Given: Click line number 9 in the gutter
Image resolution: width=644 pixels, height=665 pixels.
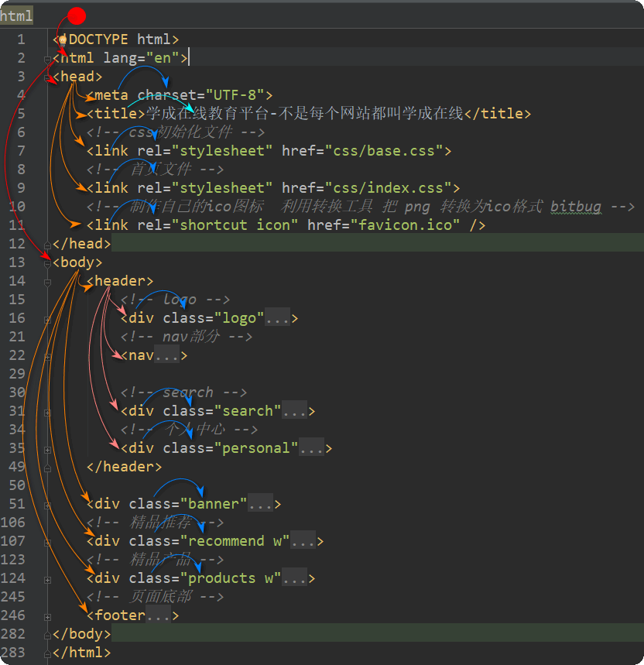Looking at the screenshot, I should [21, 188].
